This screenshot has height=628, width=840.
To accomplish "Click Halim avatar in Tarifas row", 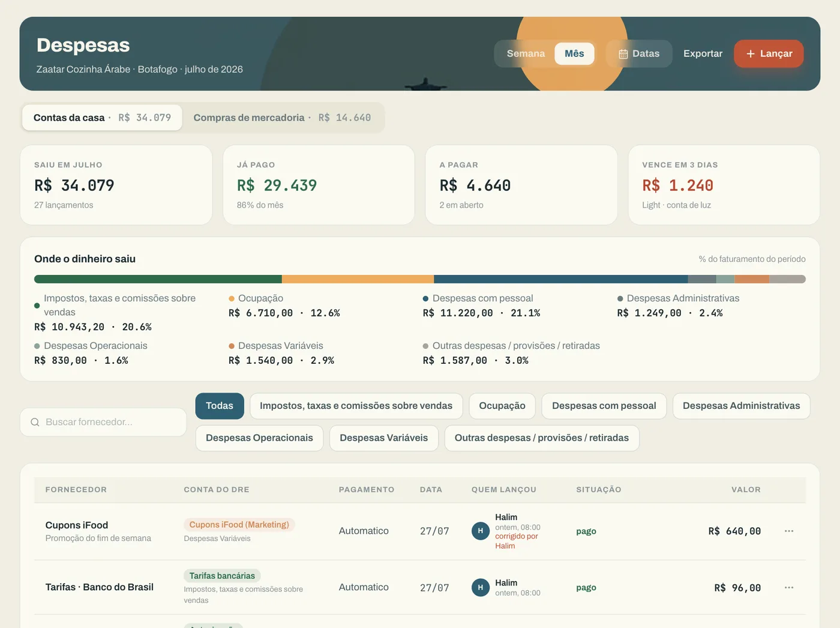I will pos(481,587).
